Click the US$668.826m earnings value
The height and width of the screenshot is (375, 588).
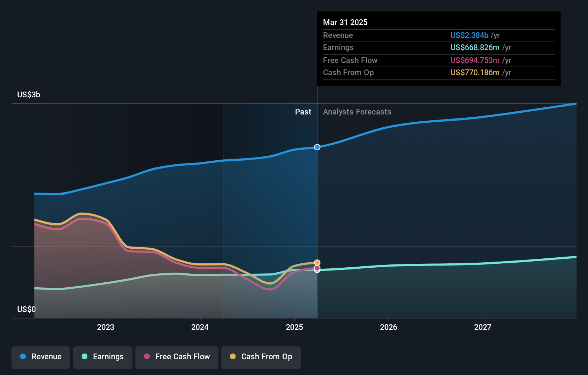point(475,47)
